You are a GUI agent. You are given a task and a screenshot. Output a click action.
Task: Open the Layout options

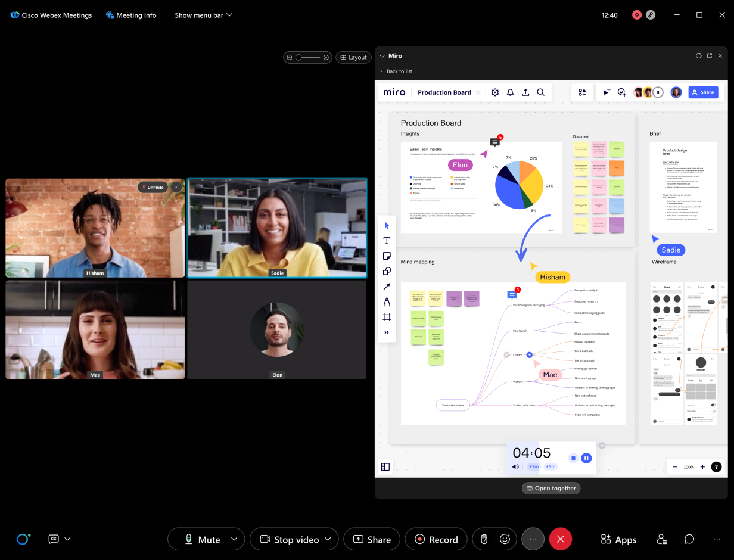click(x=353, y=57)
